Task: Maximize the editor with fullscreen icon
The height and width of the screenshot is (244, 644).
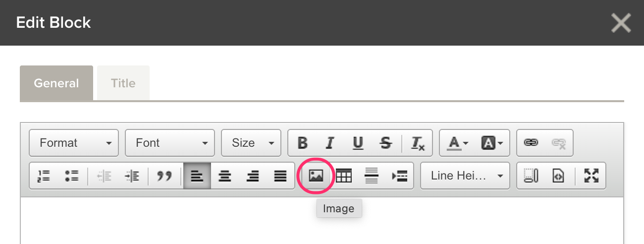Action: [591, 176]
